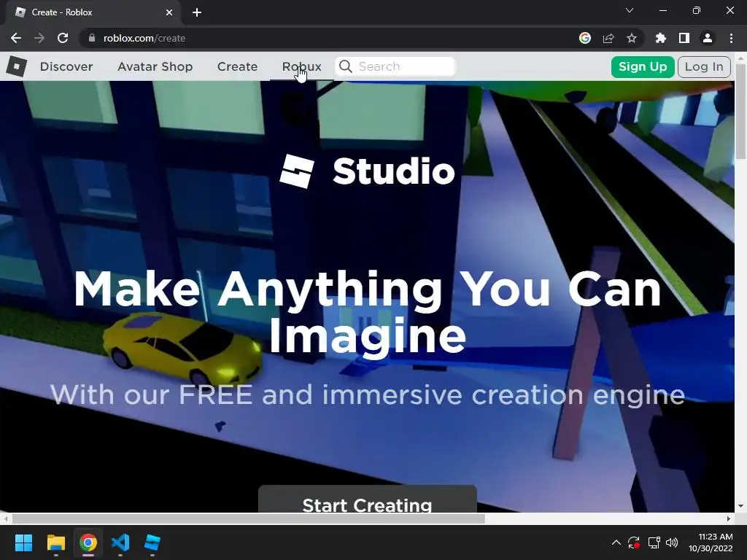Click the horizontal scrollbar left arrow
Image resolution: width=747 pixels, height=560 pixels.
(x=5, y=518)
